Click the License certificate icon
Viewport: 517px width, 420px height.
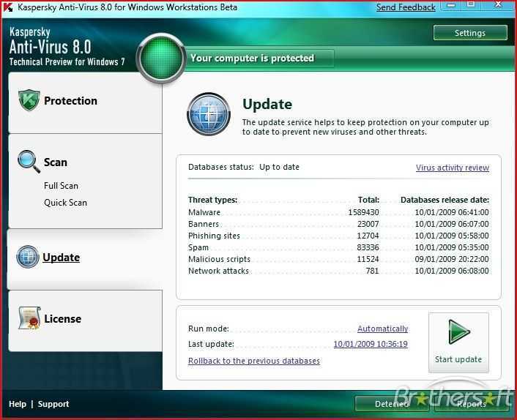pyautogui.click(x=30, y=318)
